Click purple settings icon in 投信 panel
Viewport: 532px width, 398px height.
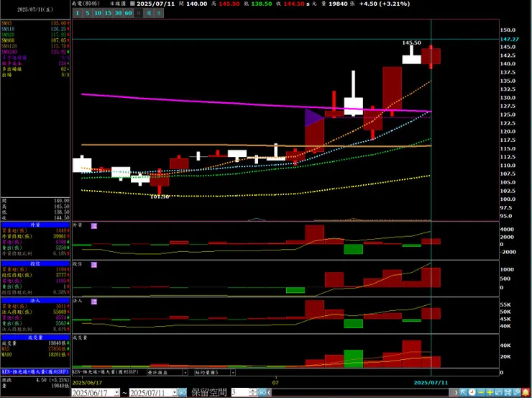point(94,265)
